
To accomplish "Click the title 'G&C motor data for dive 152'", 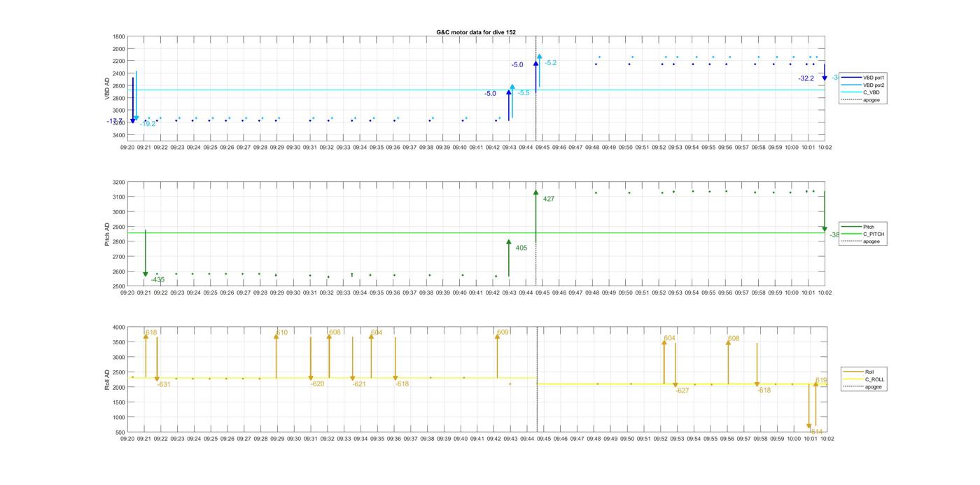I will tap(476, 32).
